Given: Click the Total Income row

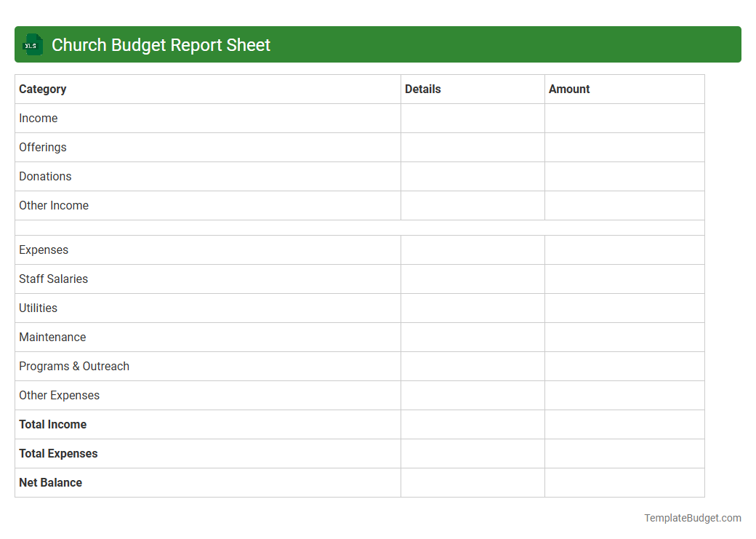Looking at the screenshot, I should coord(52,424).
